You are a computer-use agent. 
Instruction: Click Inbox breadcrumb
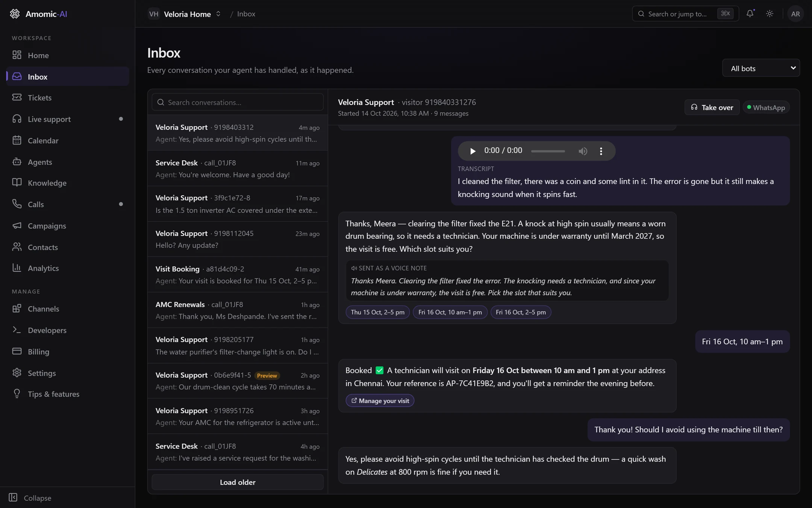[x=246, y=14]
